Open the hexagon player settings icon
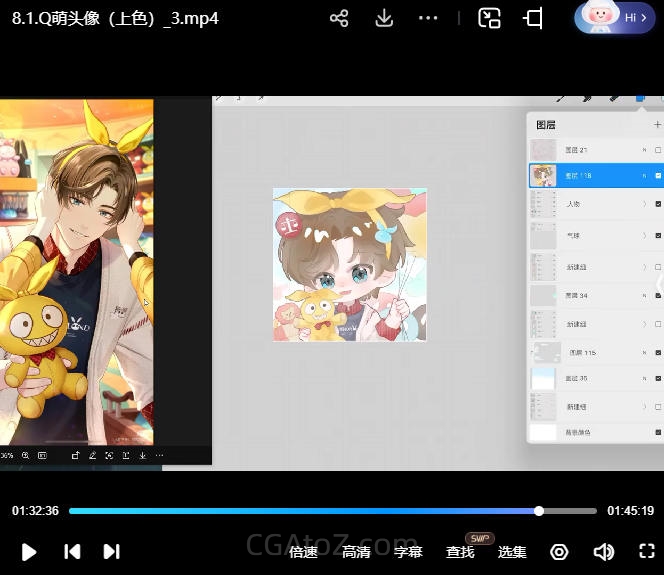 (559, 551)
